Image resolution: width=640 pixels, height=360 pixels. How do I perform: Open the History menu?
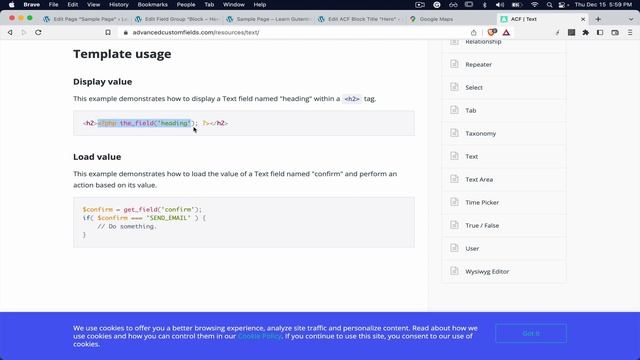coord(119,4)
